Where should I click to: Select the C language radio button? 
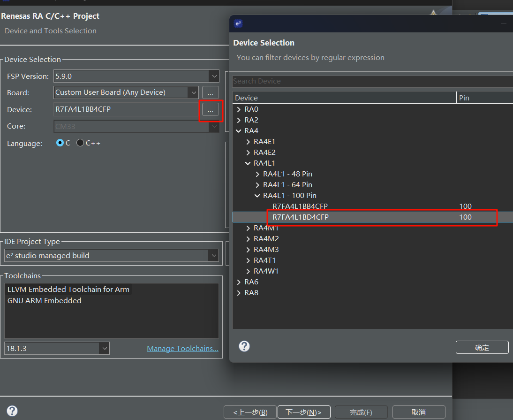(60, 143)
